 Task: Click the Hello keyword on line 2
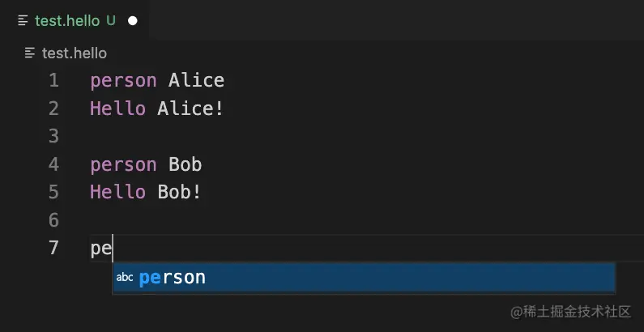pos(118,109)
